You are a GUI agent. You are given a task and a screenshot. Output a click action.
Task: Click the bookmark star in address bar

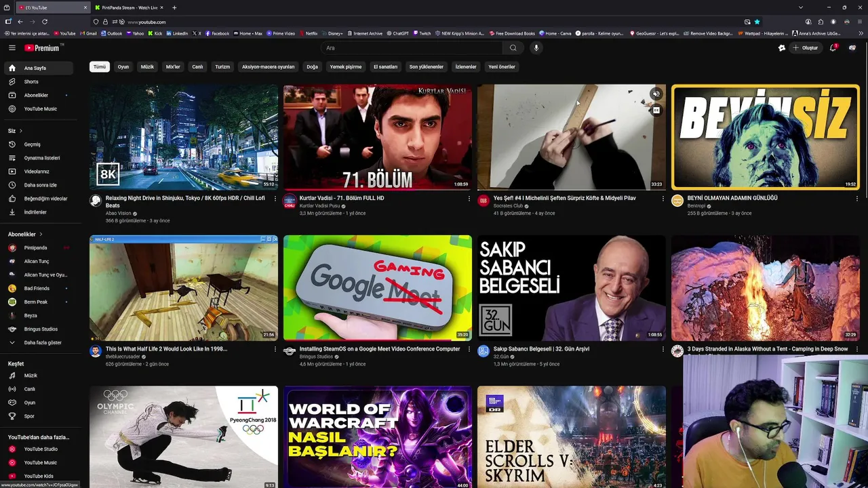tap(757, 22)
